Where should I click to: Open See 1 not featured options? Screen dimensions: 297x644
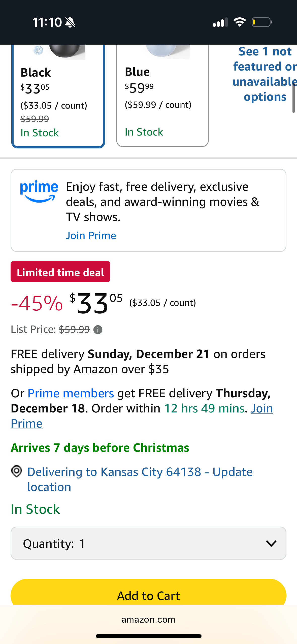265,74
